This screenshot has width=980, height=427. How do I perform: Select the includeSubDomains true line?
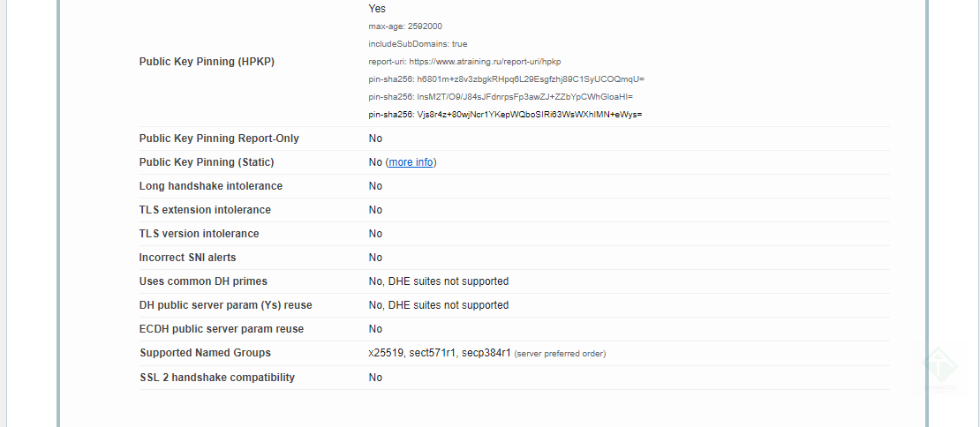pyautogui.click(x=418, y=44)
